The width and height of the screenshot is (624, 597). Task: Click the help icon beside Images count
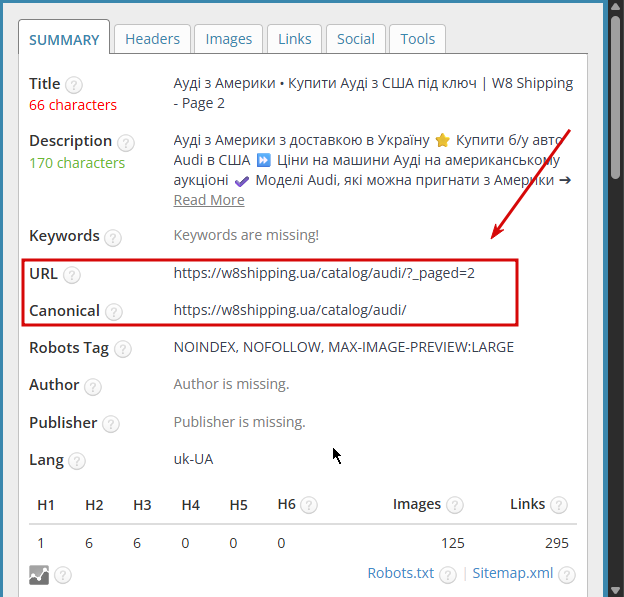454,505
